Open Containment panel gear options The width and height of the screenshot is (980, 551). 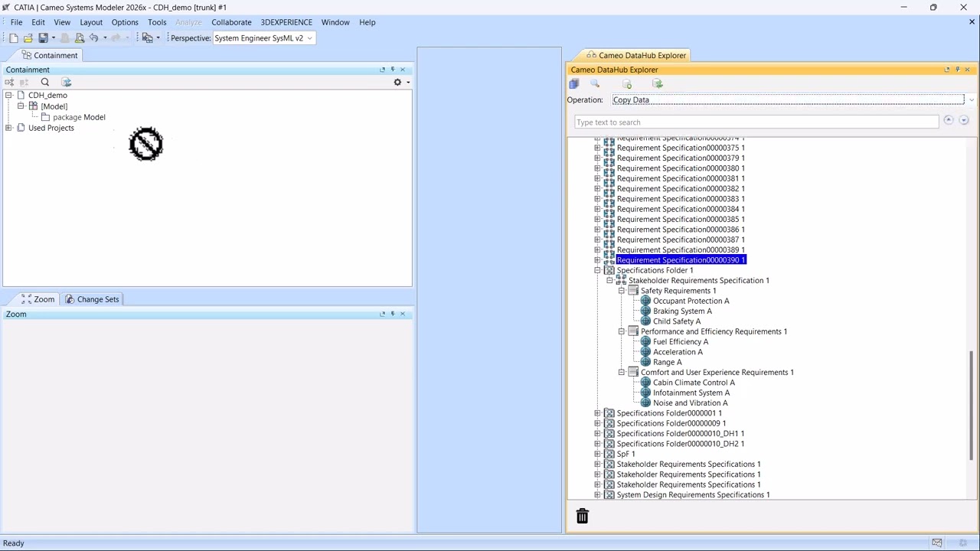click(397, 82)
